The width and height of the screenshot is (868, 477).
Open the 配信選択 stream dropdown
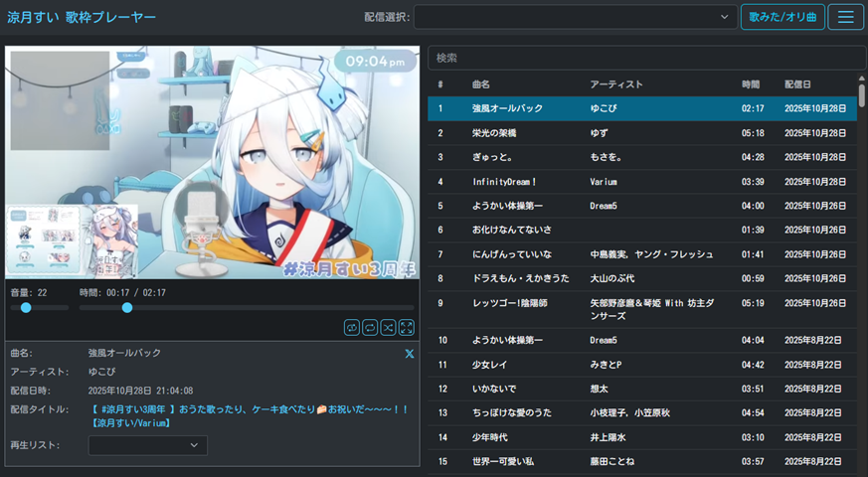575,17
